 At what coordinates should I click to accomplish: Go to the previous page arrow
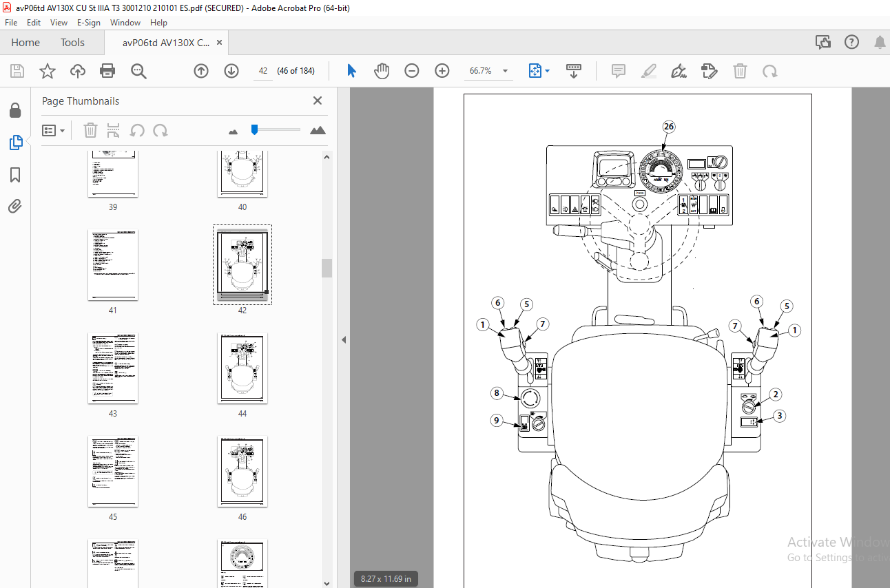click(201, 71)
